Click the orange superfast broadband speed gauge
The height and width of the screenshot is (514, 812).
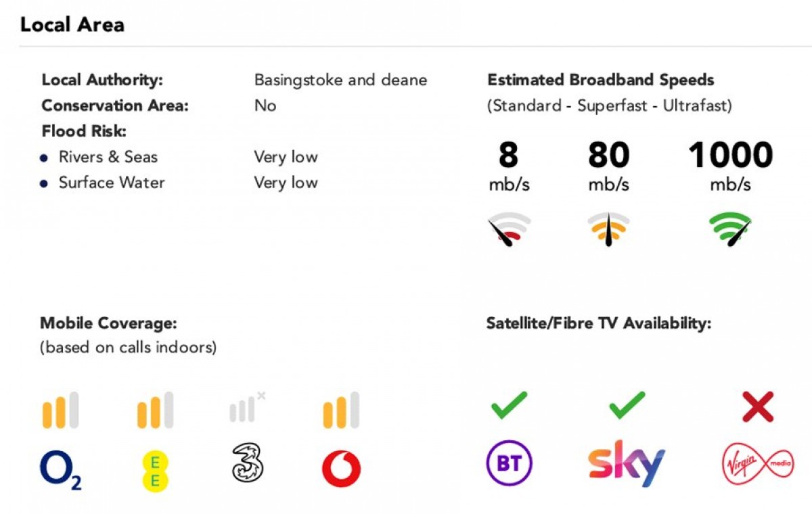tap(608, 230)
